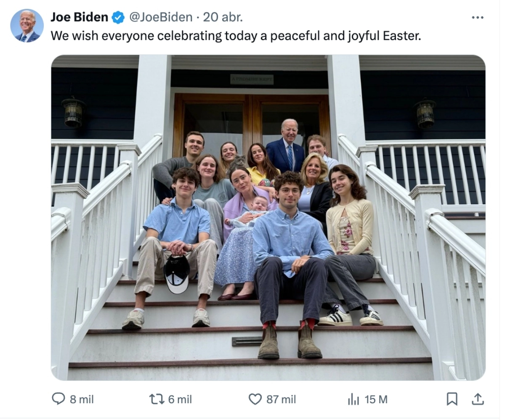Open the tweet via the Easter message text

point(236,36)
